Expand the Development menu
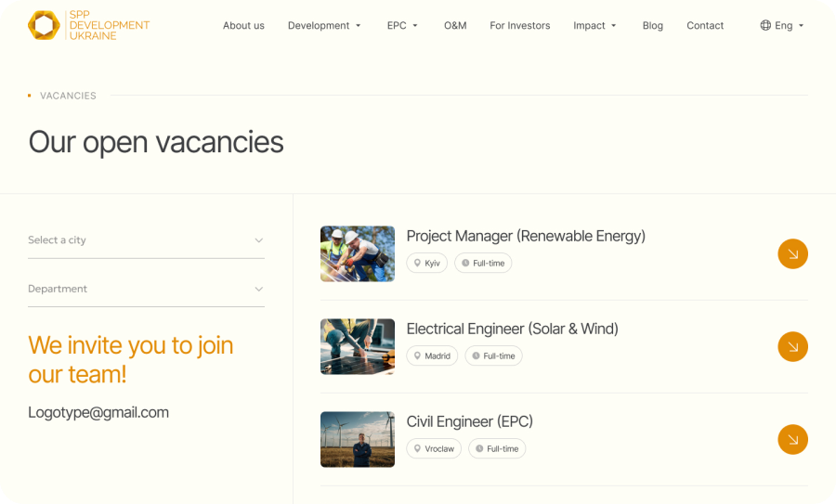The height and width of the screenshot is (504, 836). pos(324,26)
